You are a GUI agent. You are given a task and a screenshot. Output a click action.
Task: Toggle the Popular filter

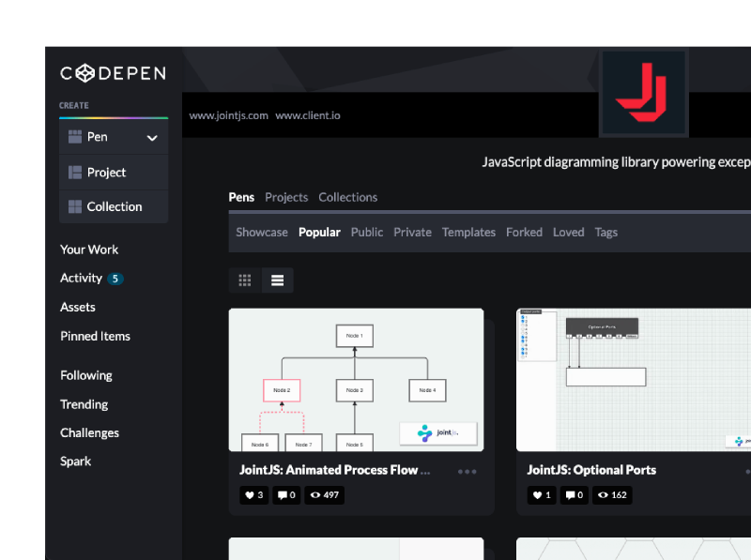click(319, 232)
